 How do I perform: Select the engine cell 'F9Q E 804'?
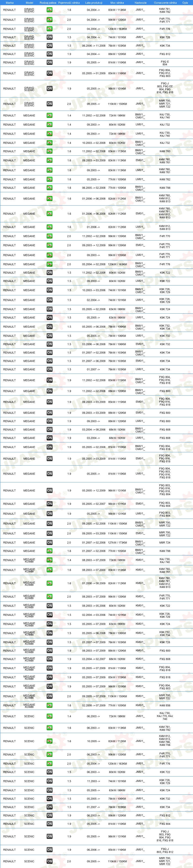pyautogui.click(x=165, y=63)
